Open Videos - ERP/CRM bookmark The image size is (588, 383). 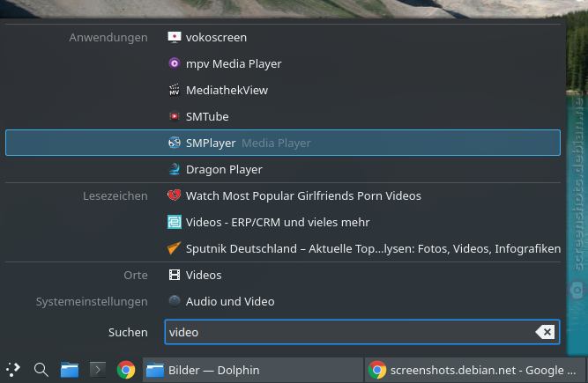(x=283, y=222)
